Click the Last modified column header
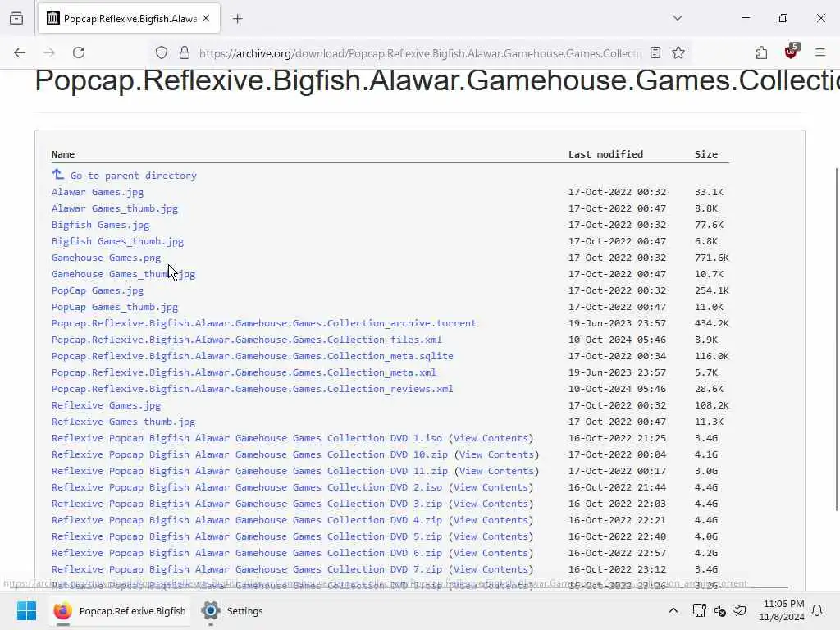840x630 pixels. [x=605, y=154]
